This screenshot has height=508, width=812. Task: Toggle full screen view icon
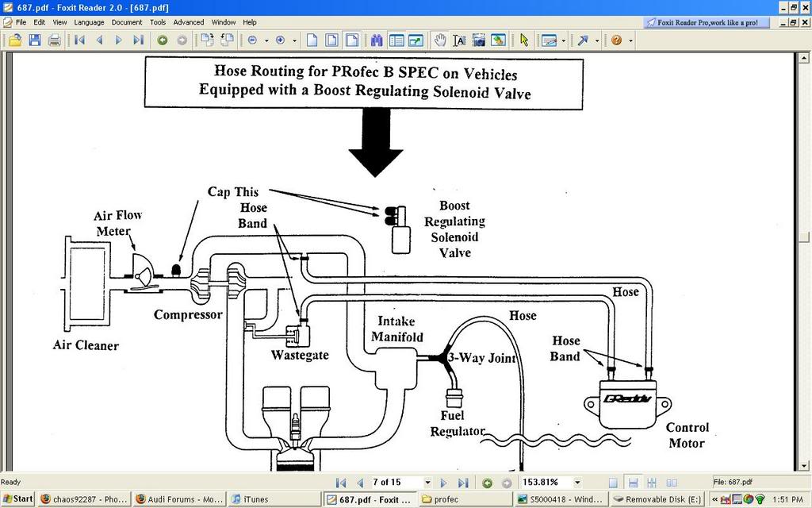pyautogui.click(x=416, y=40)
